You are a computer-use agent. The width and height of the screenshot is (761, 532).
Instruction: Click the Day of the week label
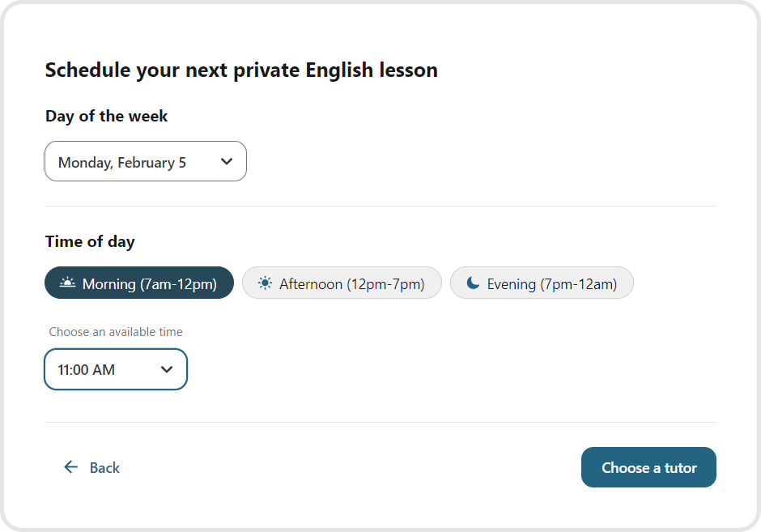pos(107,116)
